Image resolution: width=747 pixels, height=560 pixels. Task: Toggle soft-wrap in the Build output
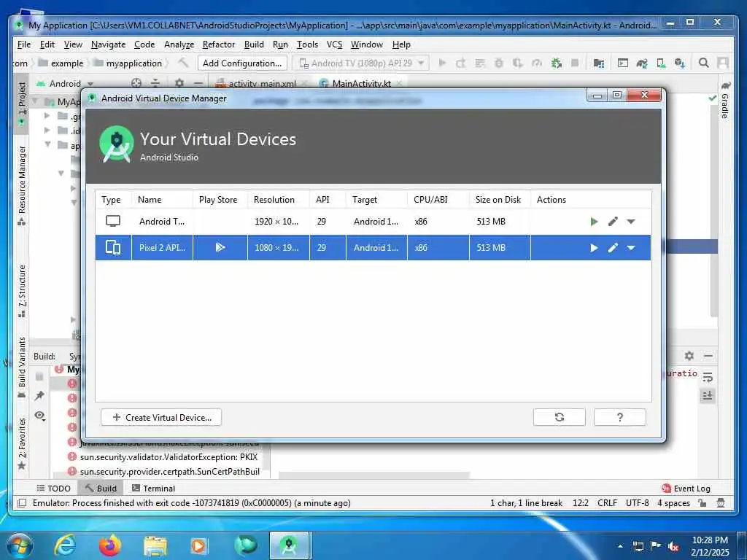[x=708, y=377]
